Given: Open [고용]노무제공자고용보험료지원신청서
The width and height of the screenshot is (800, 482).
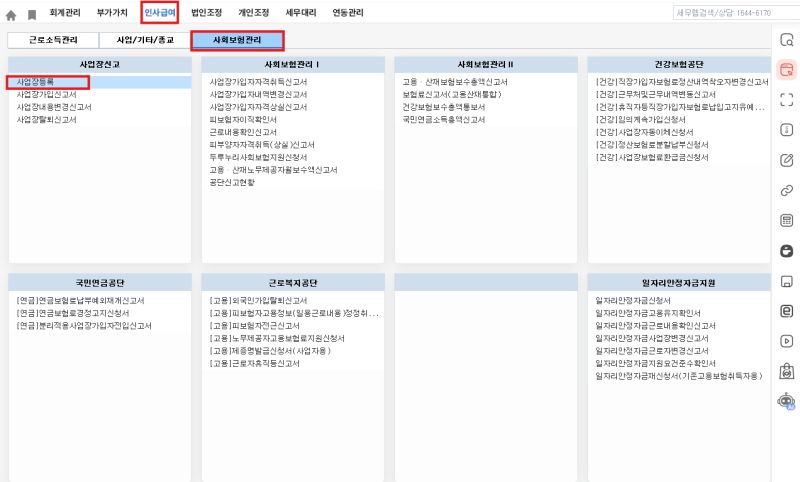Looking at the screenshot, I should [x=277, y=339].
